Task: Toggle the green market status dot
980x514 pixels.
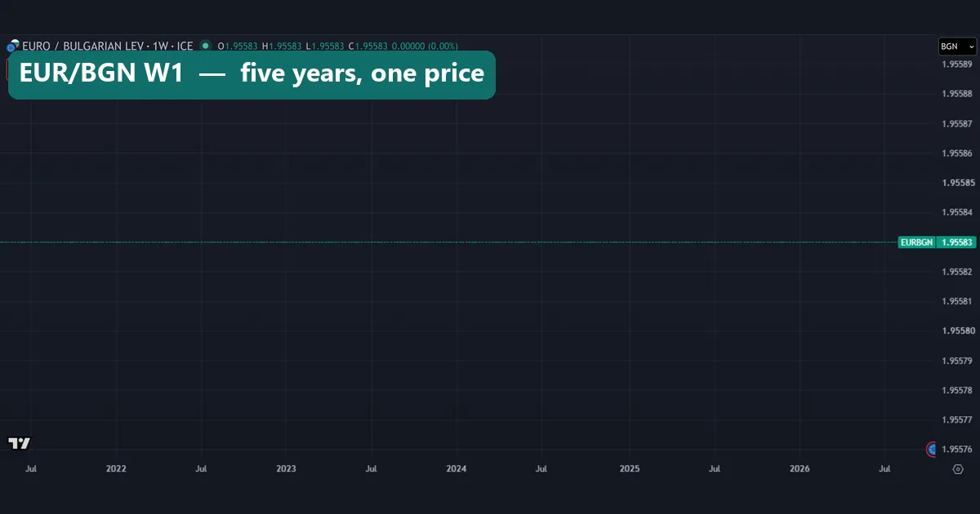Action: [x=206, y=46]
